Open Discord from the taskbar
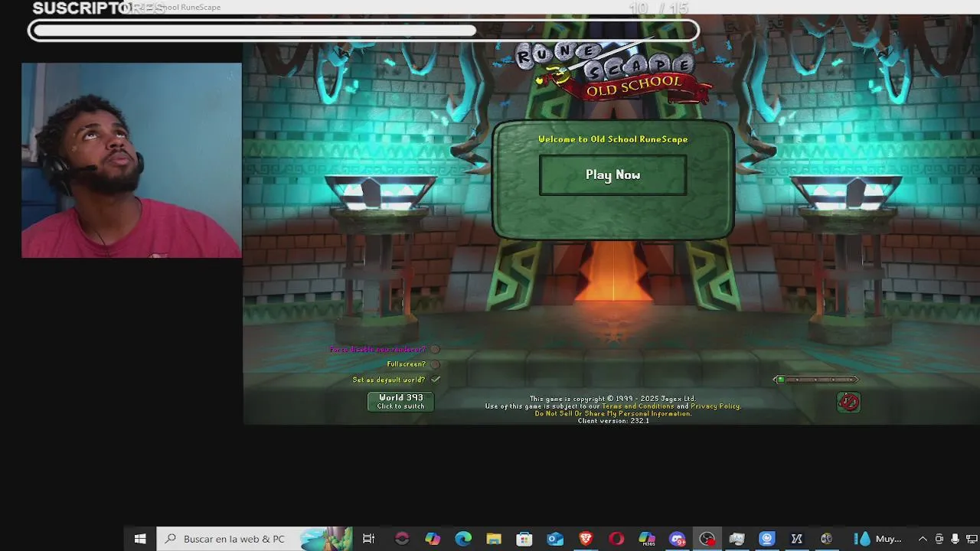The width and height of the screenshot is (980, 551). click(678, 539)
